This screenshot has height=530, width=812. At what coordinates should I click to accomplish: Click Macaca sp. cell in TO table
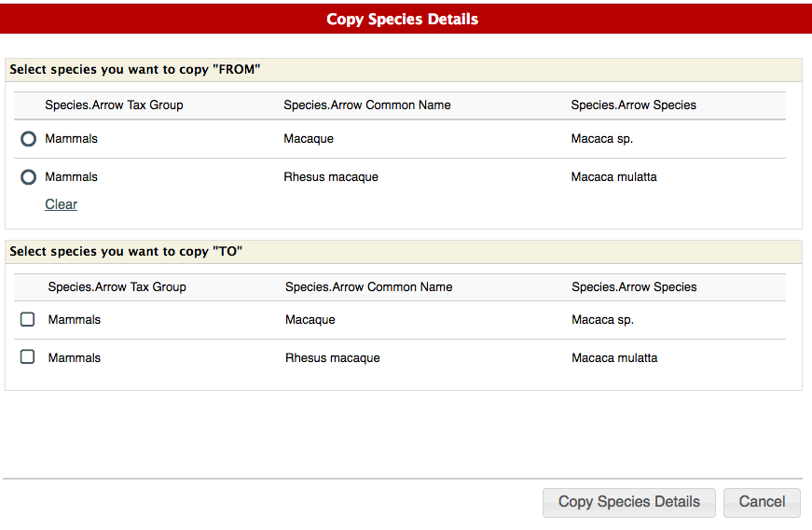602,319
